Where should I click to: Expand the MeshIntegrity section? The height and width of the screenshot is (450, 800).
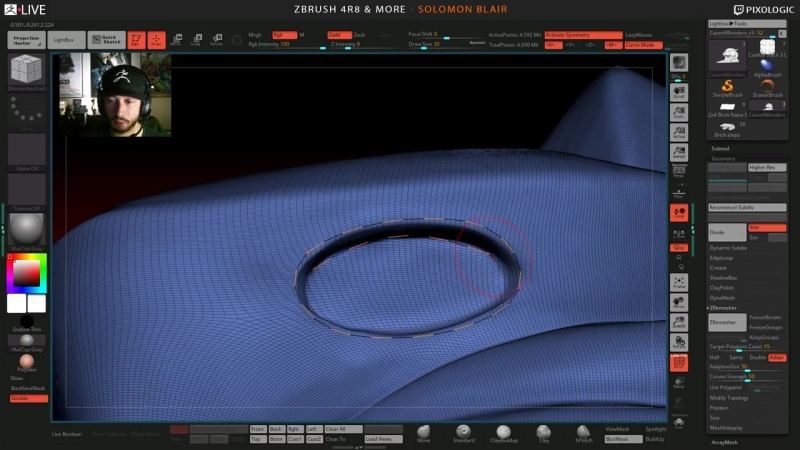pyautogui.click(x=726, y=428)
